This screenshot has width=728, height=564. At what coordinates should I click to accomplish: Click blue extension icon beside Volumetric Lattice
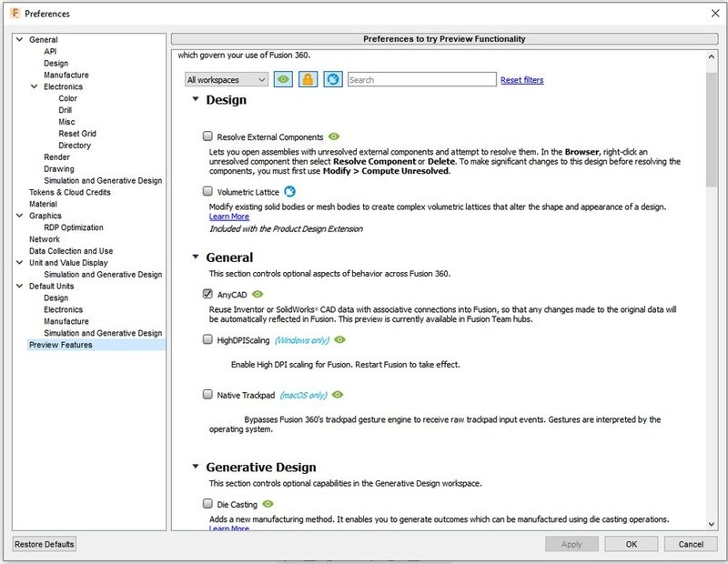click(290, 192)
